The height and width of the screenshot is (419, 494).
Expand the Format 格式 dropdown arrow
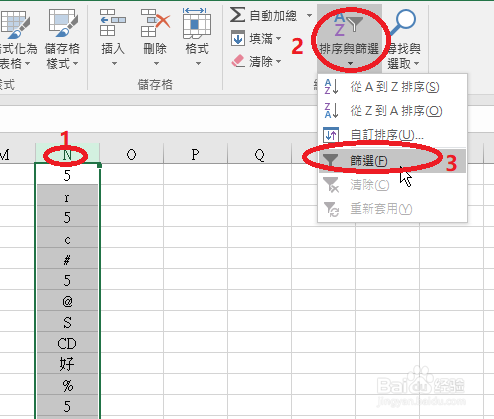[x=198, y=63]
